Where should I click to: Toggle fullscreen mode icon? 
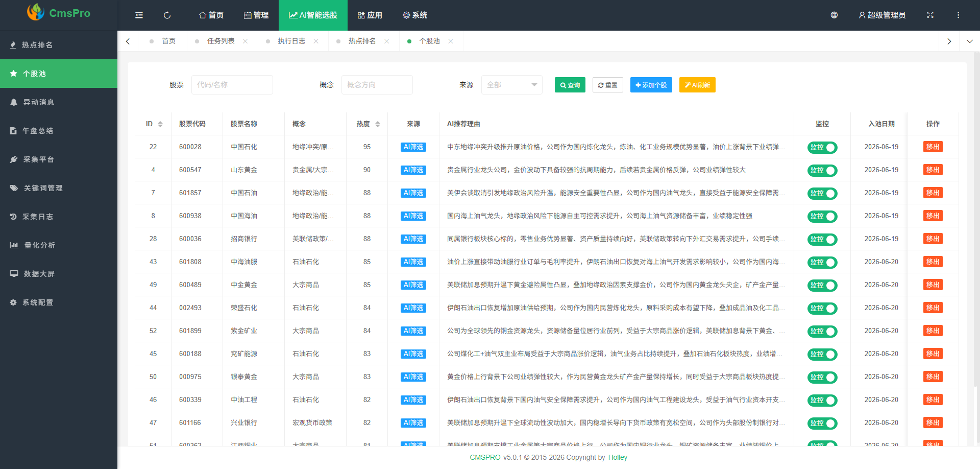coord(930,15)
